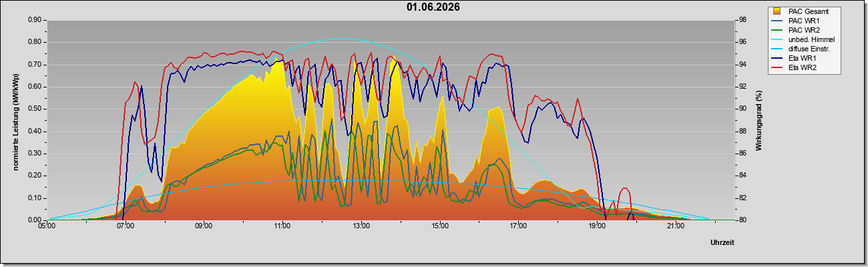The width and height of the screenshot is (868, 267).
Task: Click the 0.30 value on power axis
Action: [34, 154]
